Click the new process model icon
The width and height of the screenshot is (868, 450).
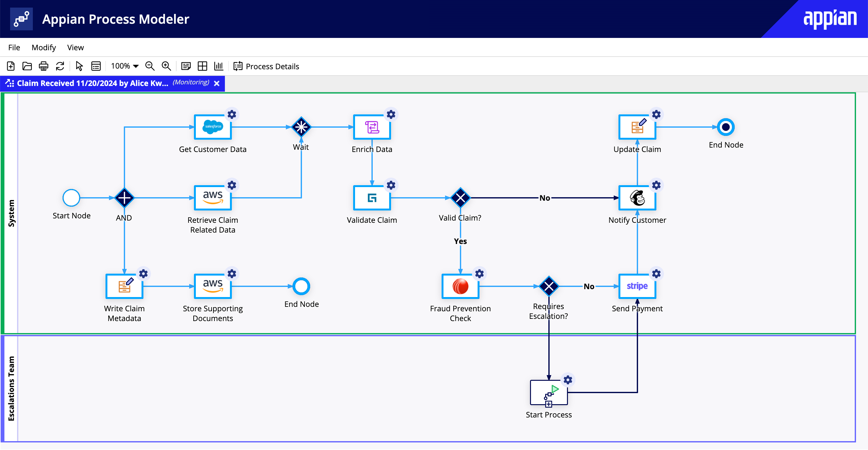coord(11,66)
